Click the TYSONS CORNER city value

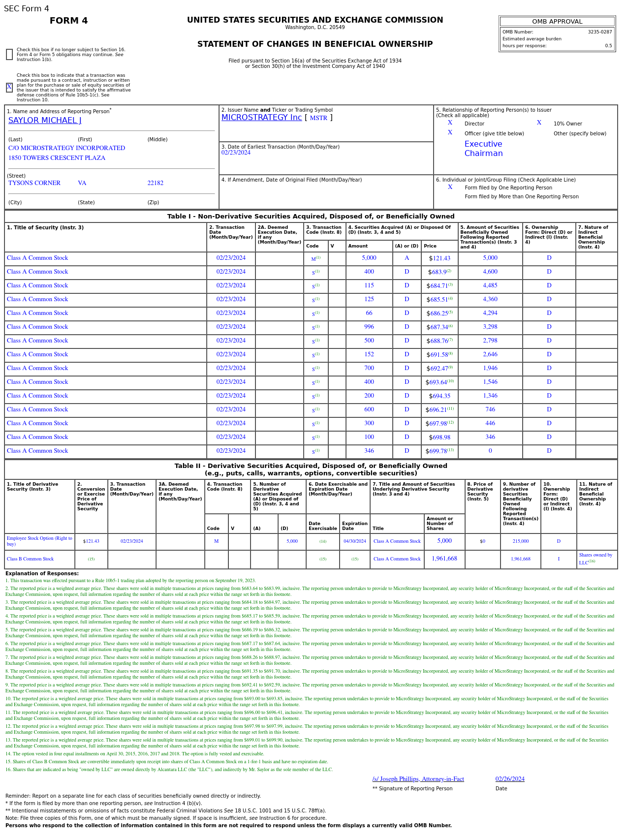click(34, 183)
